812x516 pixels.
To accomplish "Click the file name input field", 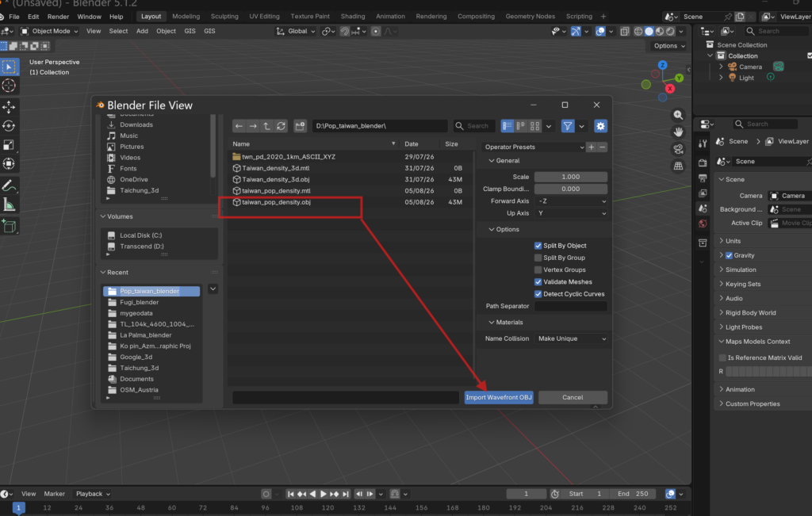I will (x=346, y=397).
